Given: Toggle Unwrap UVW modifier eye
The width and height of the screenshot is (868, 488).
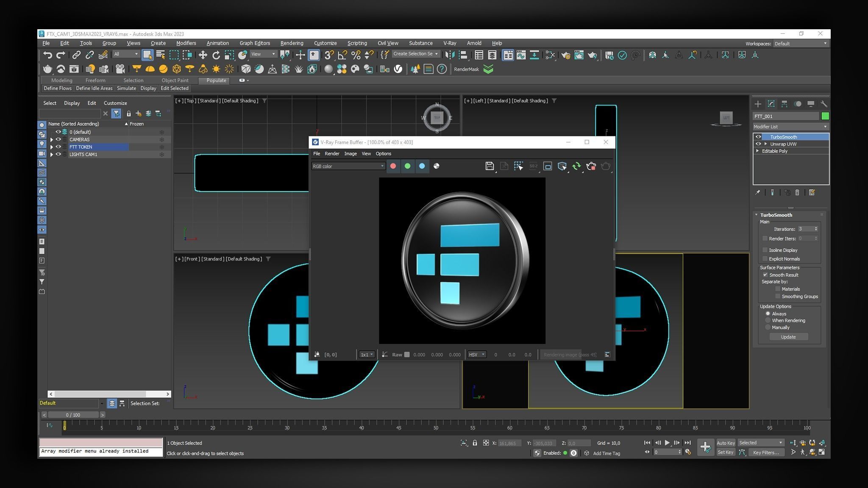Looking at the screenshot, I should tap(758, 144).
